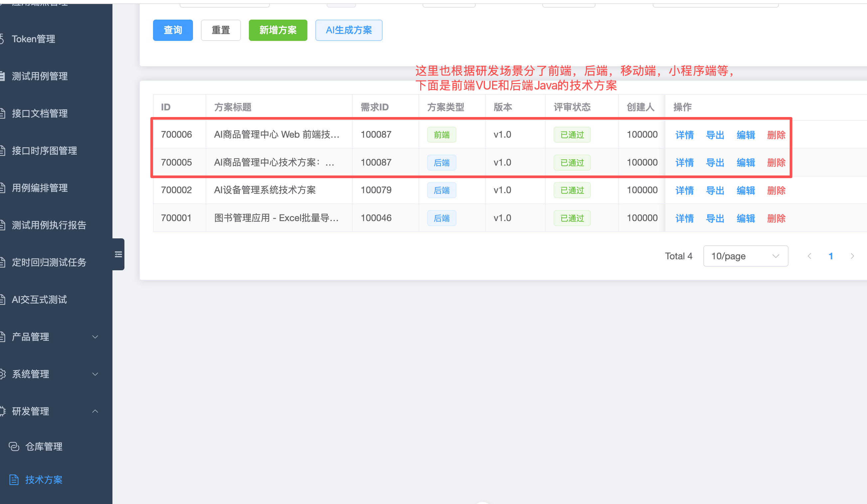Viewport: 867px width, 504px height.
Task: Click the 研发管理 menu icon
Action: [3, 411]
